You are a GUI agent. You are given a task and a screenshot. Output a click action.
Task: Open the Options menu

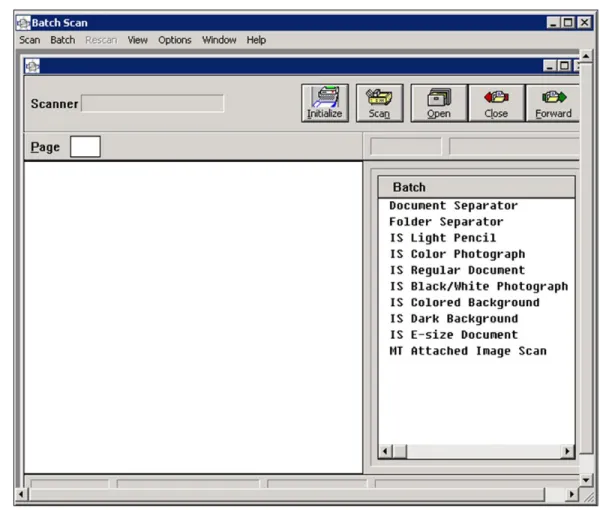tap(174, 40)
